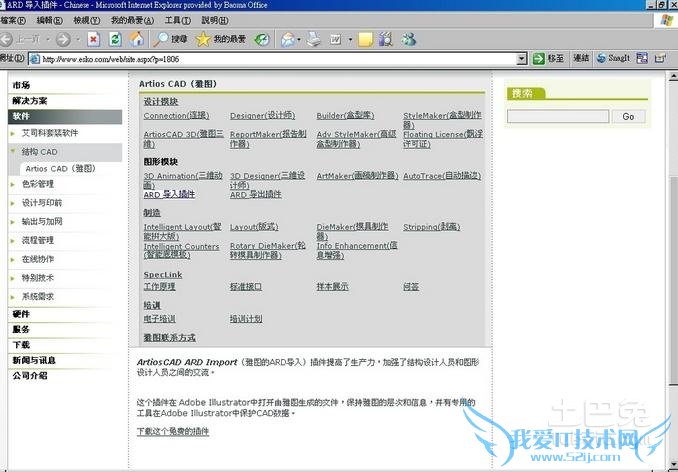Click the Go search button

[628, 116]
